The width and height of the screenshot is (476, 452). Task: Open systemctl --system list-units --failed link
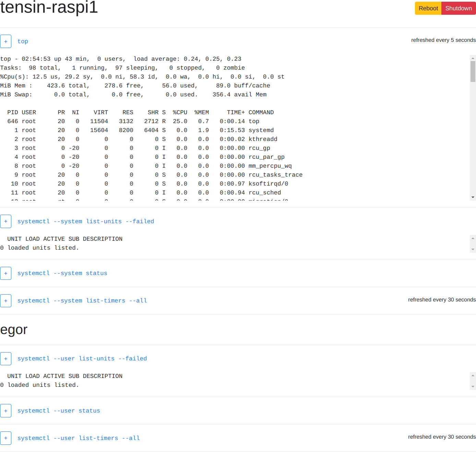pyautogui.click(x=86, y=222)
